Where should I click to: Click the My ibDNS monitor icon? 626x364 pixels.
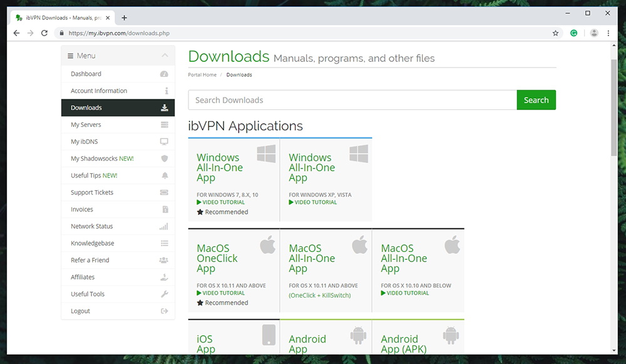click(x=164, y=141)
